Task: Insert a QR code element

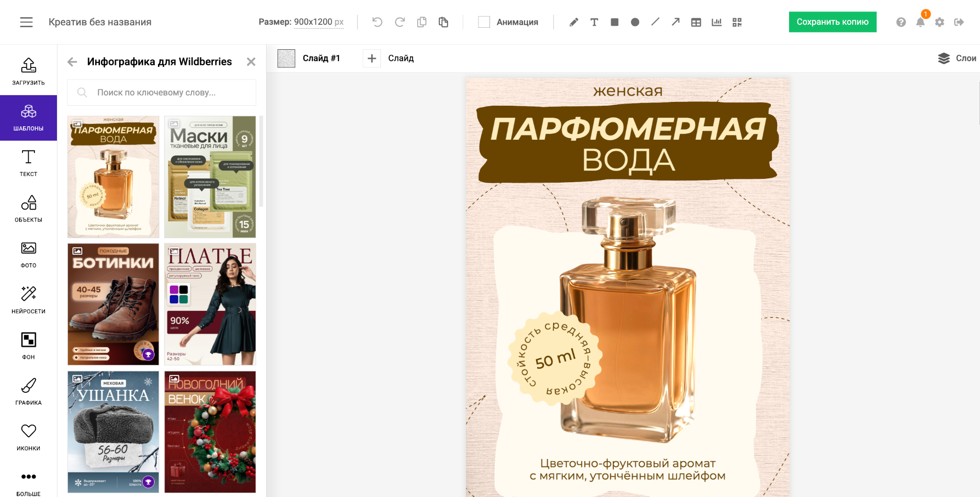Action: [737, 22]
